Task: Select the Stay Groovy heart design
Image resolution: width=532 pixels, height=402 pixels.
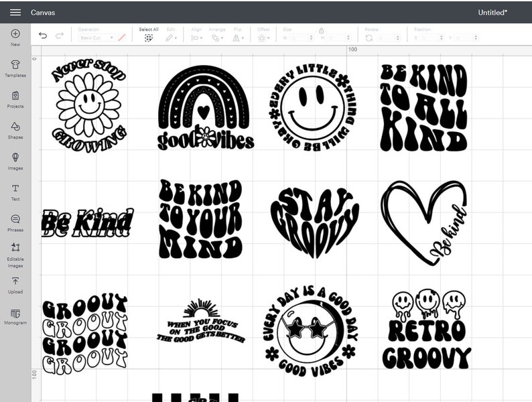Action: (x=314, y=222)
